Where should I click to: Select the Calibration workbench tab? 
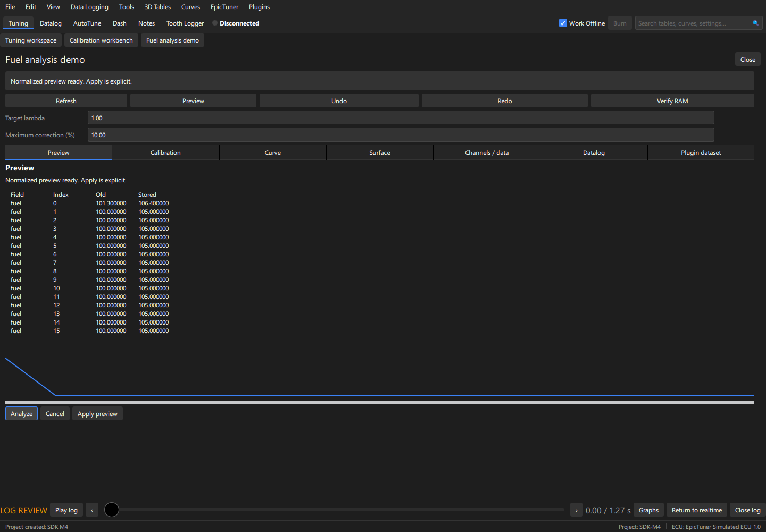101,40
